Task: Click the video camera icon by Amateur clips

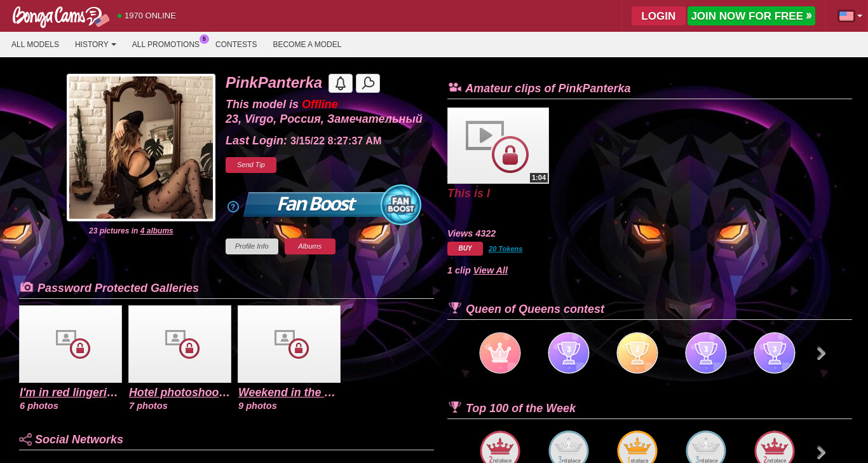Action: pyautogui.click(x=454, y=88)
